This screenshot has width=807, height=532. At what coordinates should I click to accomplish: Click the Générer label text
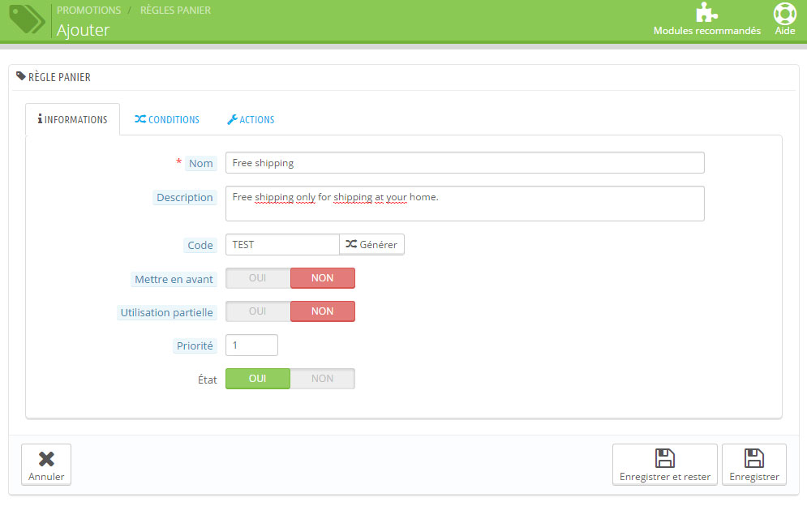[378, 245]
